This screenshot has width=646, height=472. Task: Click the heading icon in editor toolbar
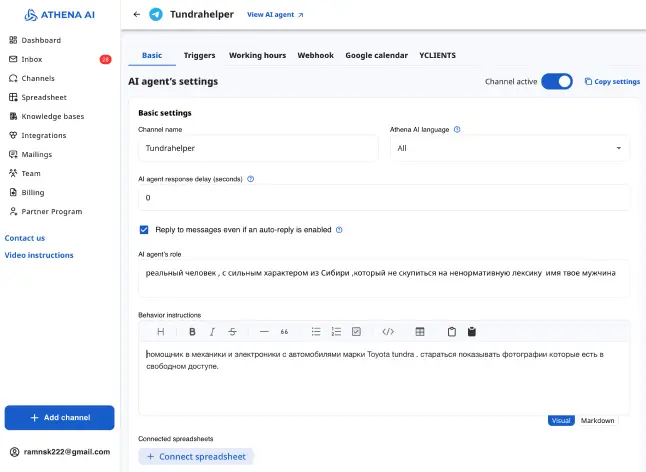click(160, 331)
